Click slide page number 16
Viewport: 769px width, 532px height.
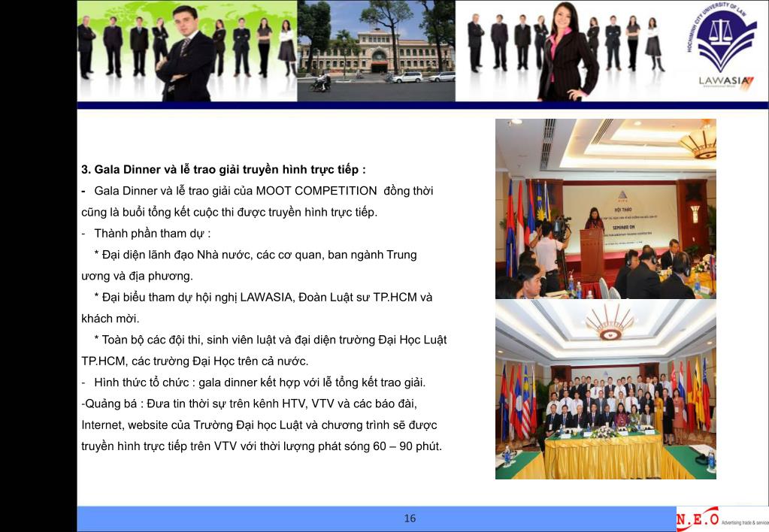410,518
